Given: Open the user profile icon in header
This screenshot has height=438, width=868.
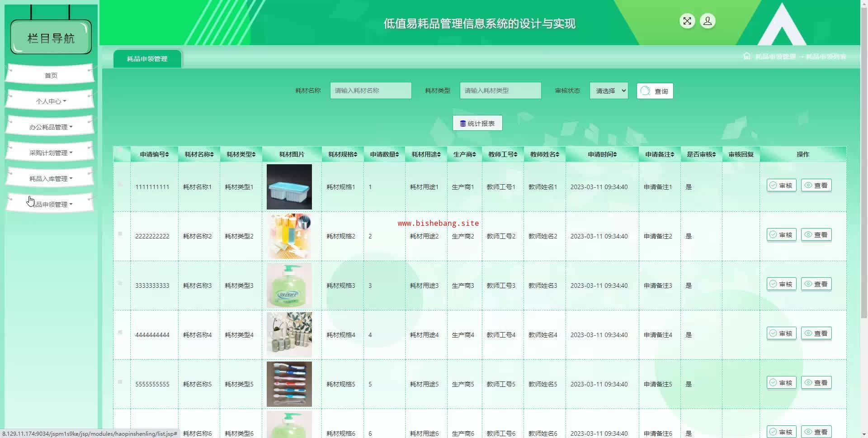Looking at the screenshot, I should pos(708,21).
